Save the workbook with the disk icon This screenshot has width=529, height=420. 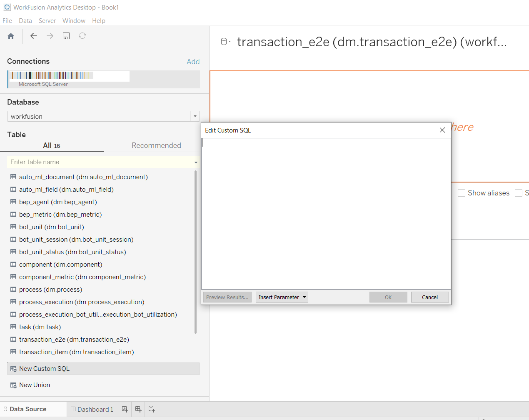pos(66,36)
